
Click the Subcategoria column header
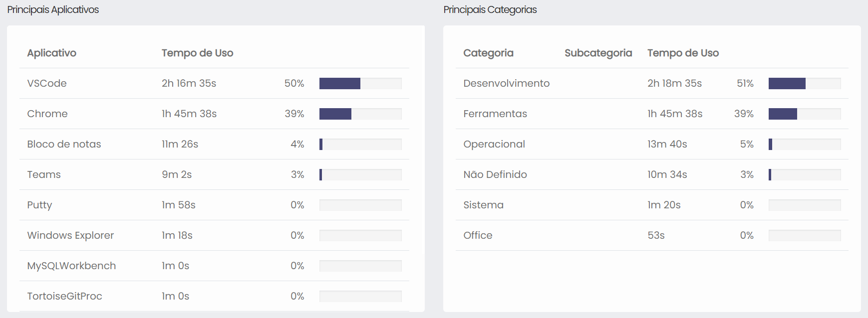tap(598, 53)
